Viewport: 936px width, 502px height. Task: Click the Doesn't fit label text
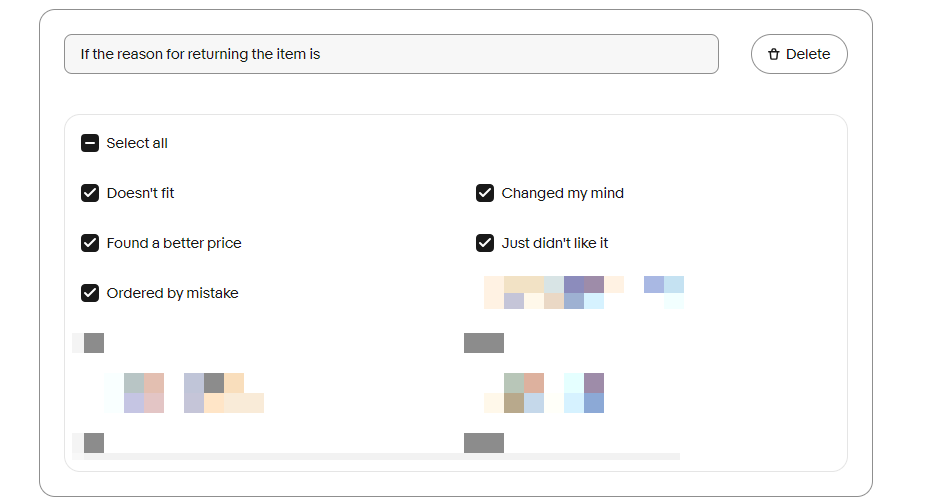[140, 193]
